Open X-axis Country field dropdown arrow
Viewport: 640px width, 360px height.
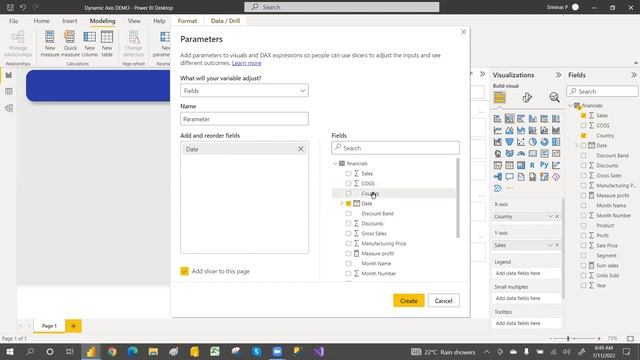[x=550, y=216]
